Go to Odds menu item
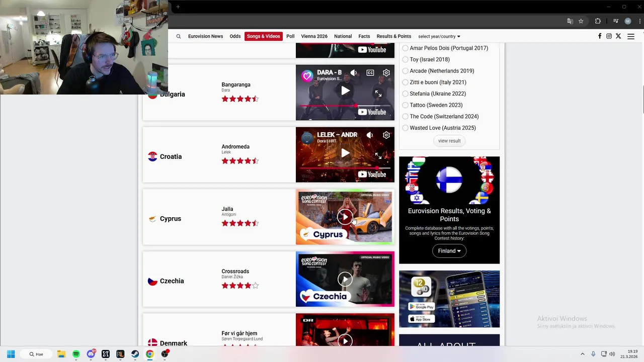This screenshot has width=644, height=362. pos(235,36)
